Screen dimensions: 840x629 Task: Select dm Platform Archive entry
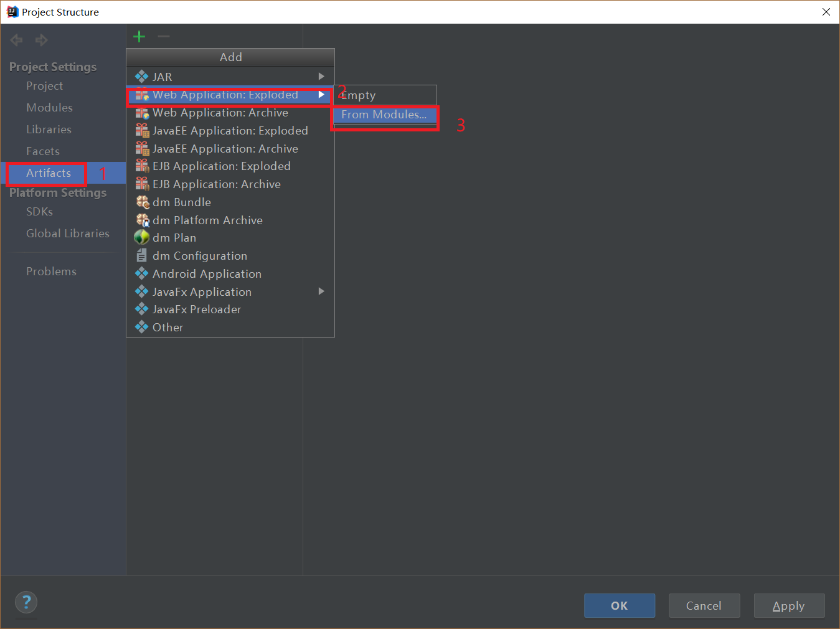click(230, 220)
